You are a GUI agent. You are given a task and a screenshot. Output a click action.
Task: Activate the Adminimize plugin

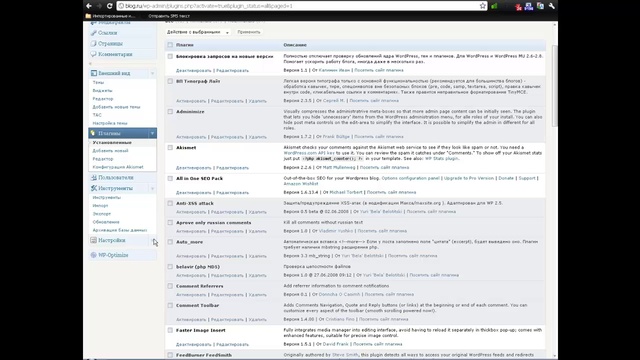tap(191, 137)
